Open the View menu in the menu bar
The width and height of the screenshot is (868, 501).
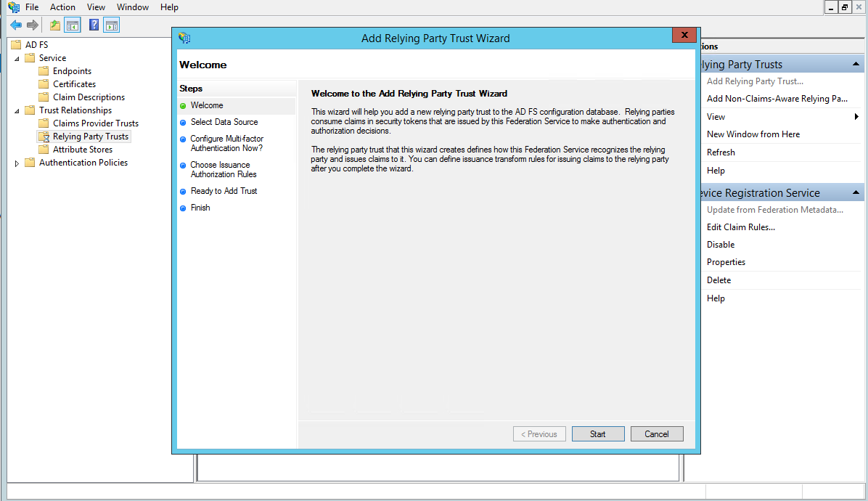(x=96, y=7)
